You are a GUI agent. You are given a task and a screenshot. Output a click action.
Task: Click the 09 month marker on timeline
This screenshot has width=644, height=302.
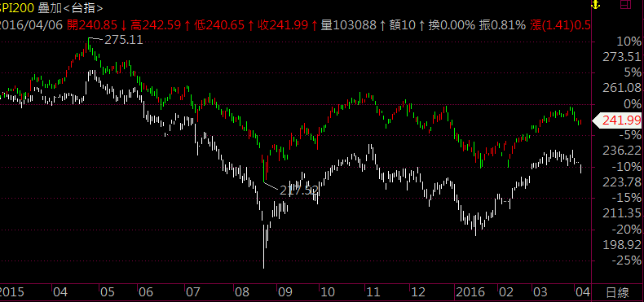285,292
